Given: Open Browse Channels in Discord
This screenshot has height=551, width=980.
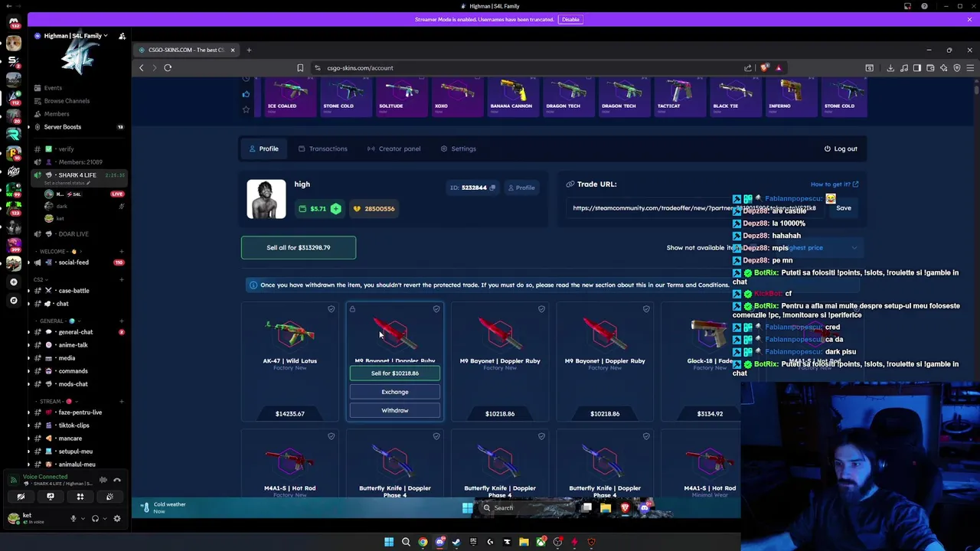Looking at the screenshot, I should pyautogui.click(x=67, y=101).
